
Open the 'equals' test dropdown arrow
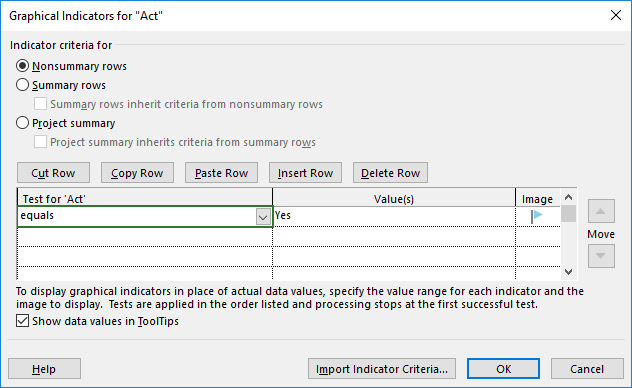pos(263,217)
